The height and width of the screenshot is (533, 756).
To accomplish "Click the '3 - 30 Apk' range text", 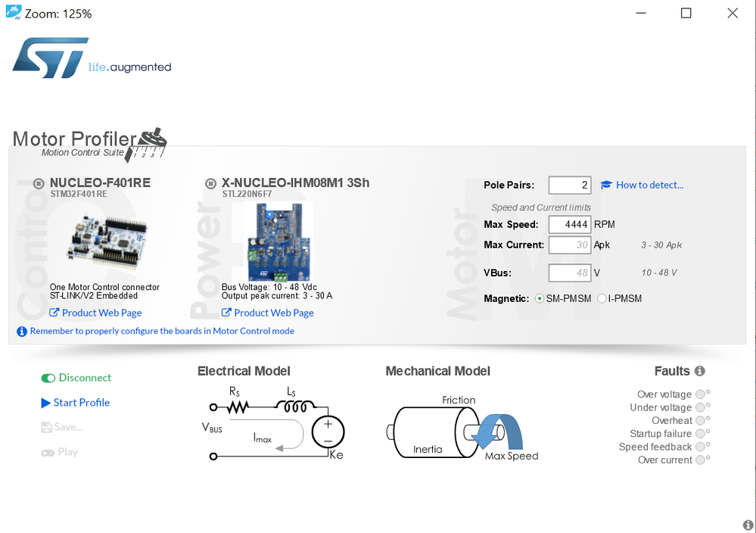I will (661, 245).
